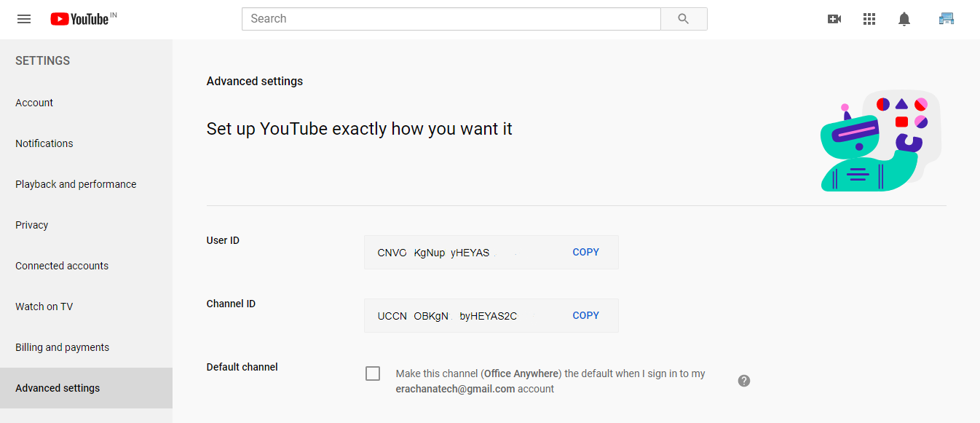Open Notifications settings
Viewport: 980px width, 423px height.
coord(86,143)
